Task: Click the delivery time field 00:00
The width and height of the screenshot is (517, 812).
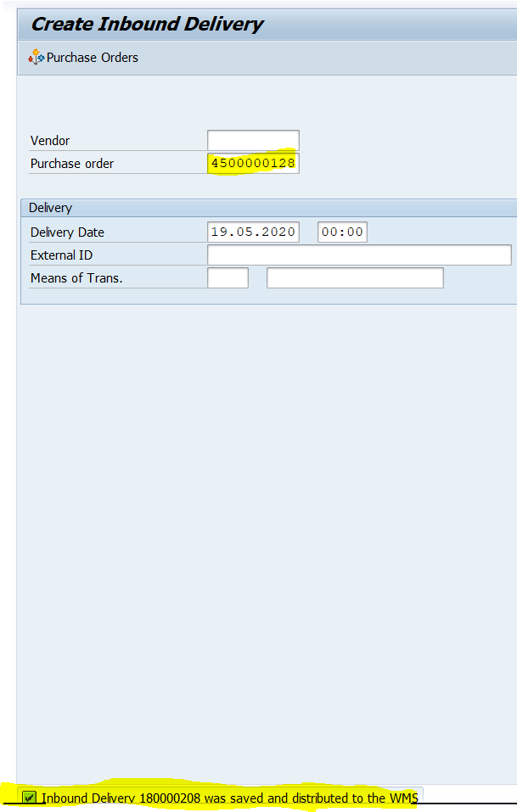Action: 342,232
